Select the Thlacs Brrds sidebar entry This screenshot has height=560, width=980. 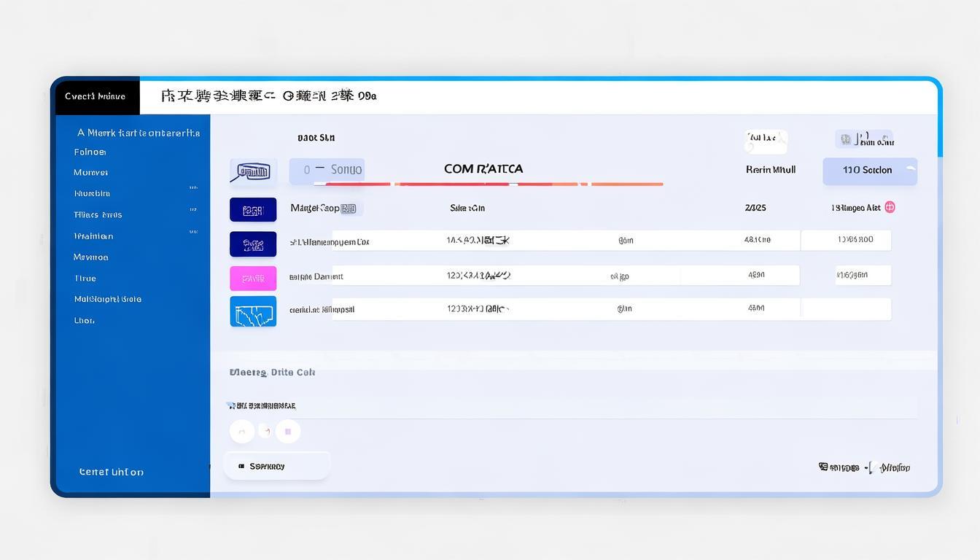tap(98, 214)
